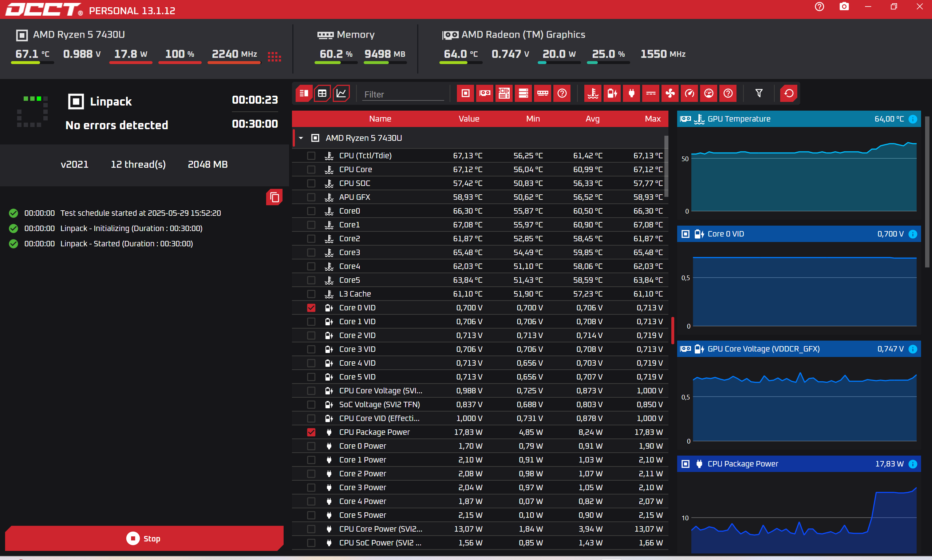The height and width of the screenshot is (560, 932).
Task: Open help from title bar question icon
Action: 819,7
